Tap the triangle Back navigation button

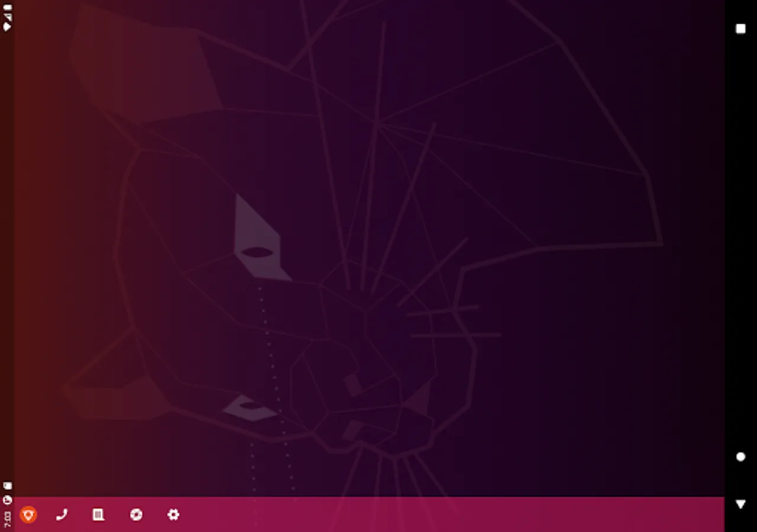[740, 504]
